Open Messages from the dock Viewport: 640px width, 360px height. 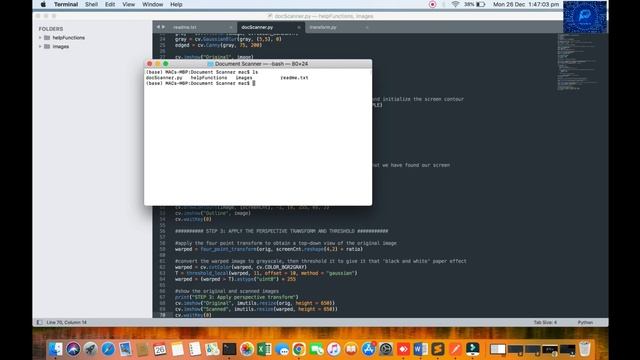(x=282, y=349)
